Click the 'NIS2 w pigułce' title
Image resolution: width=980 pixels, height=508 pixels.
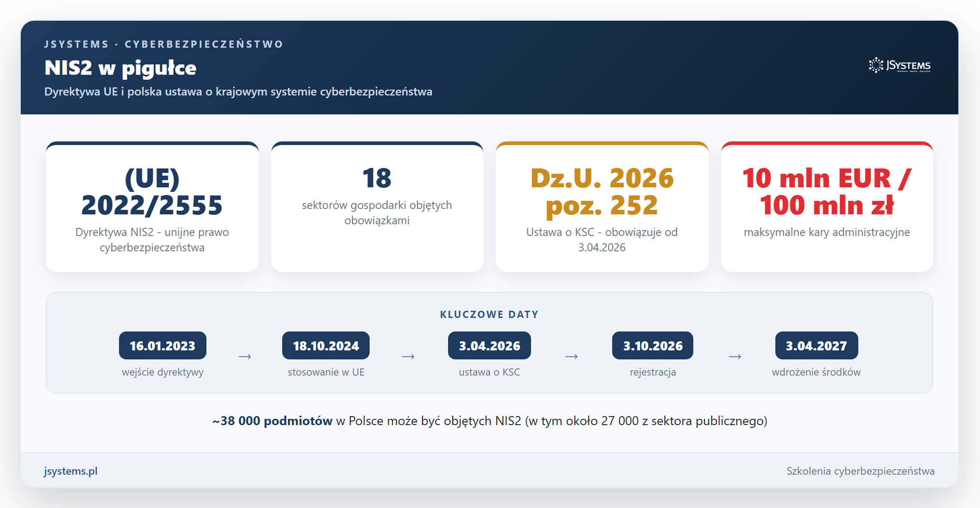120,68
